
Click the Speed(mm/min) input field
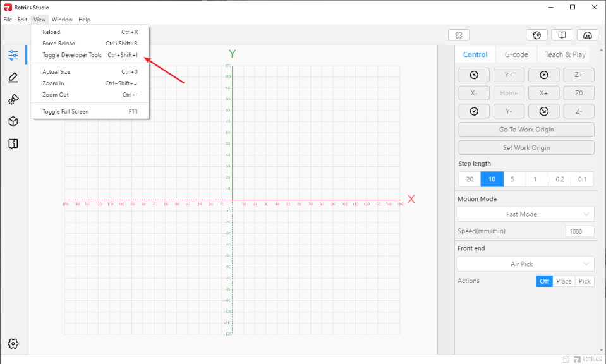[579, 231]
